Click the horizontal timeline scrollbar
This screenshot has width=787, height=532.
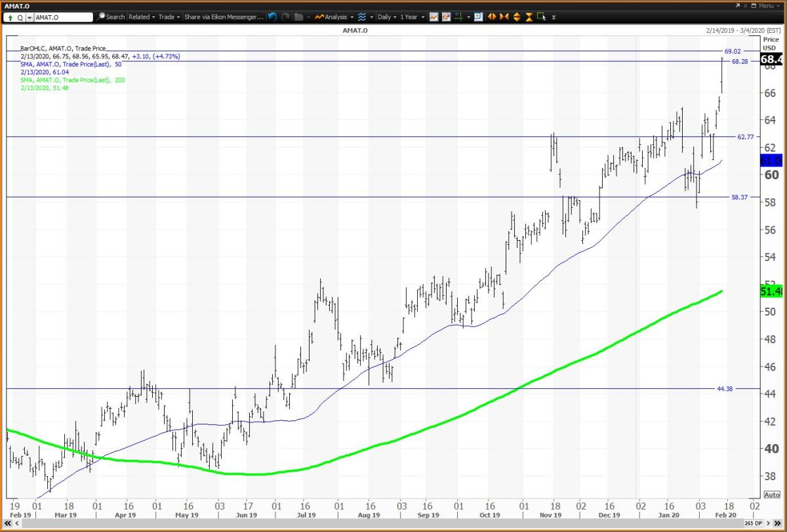[380, 523]
